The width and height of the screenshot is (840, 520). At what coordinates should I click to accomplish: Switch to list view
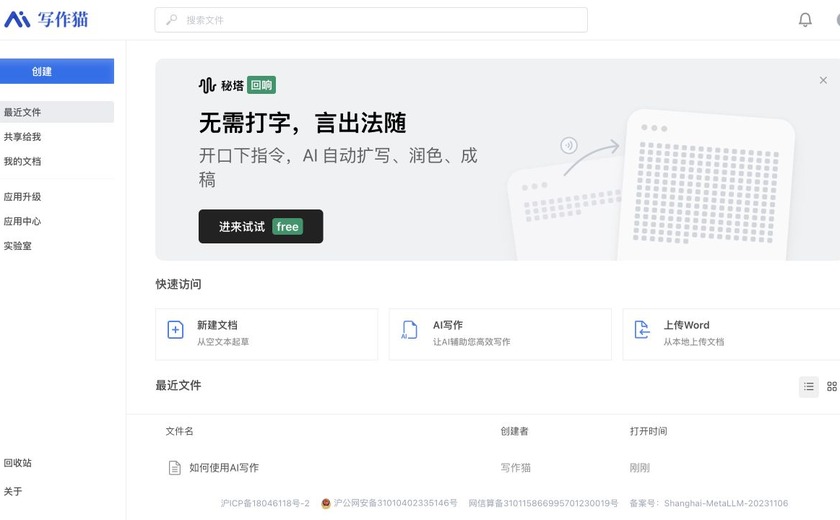tap(808, 387)
